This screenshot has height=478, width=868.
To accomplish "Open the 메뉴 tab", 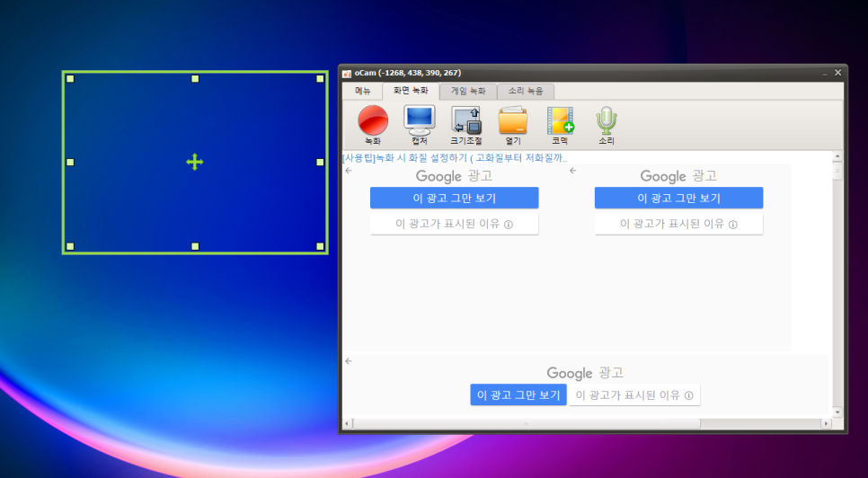I will [363, 92].
